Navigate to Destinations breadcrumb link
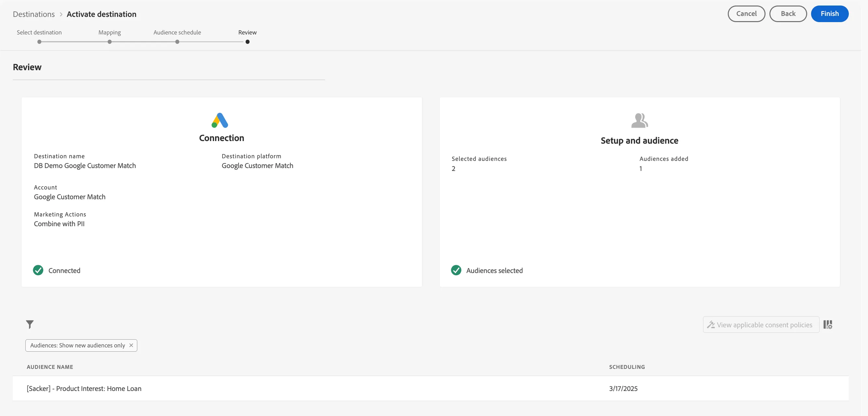868x416 pixels. click(x=34, y=14)
